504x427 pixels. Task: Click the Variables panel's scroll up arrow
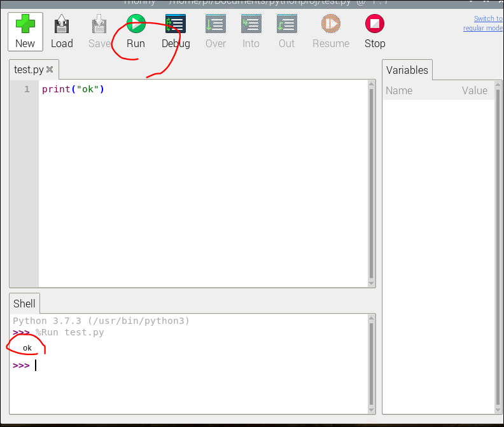498,84
